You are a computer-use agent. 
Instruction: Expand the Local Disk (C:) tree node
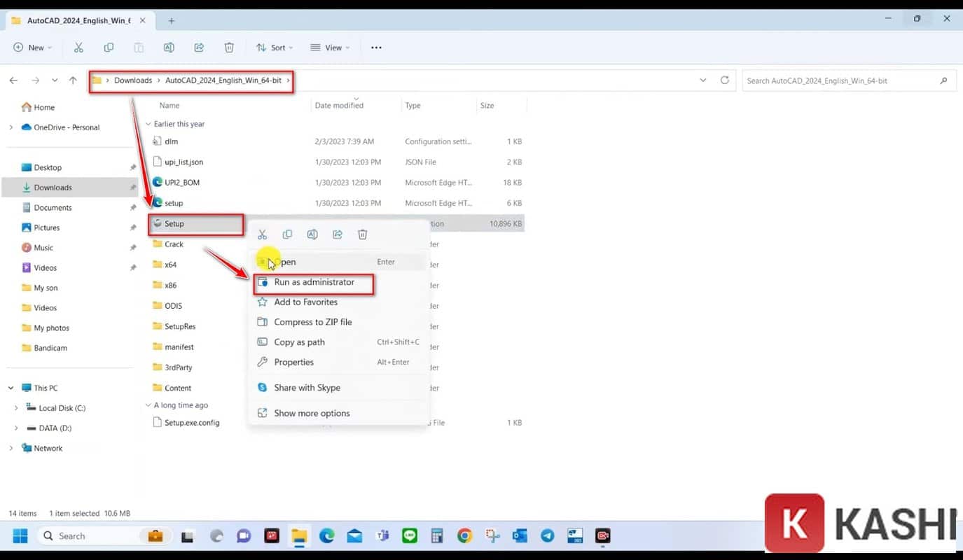pos(16,408)
